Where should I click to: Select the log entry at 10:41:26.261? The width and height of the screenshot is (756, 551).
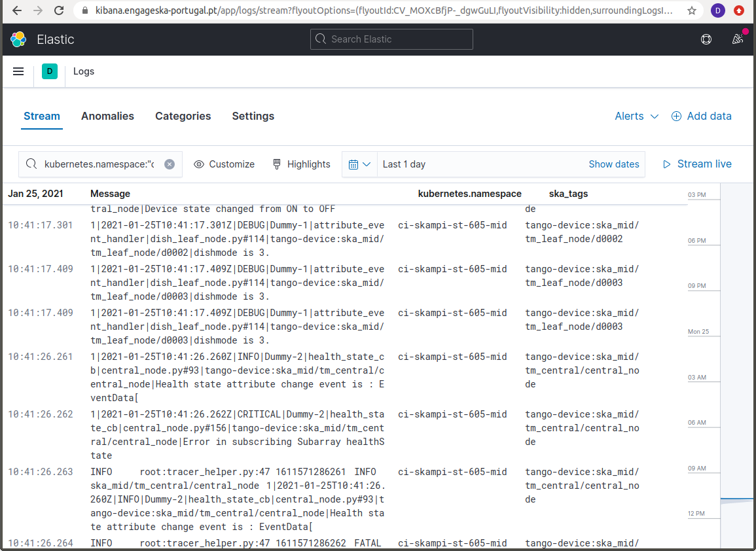point(345,377)
